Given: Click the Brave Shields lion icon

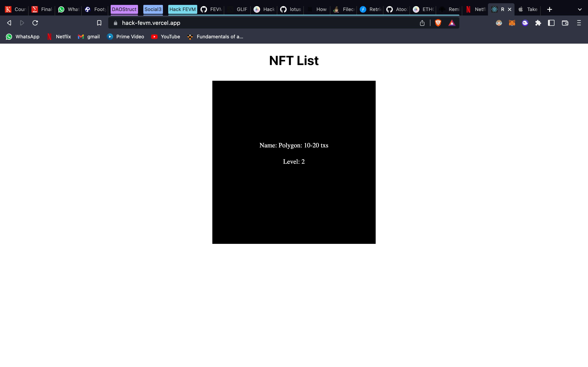Looking at the screenshot, I should pos(438,23).
